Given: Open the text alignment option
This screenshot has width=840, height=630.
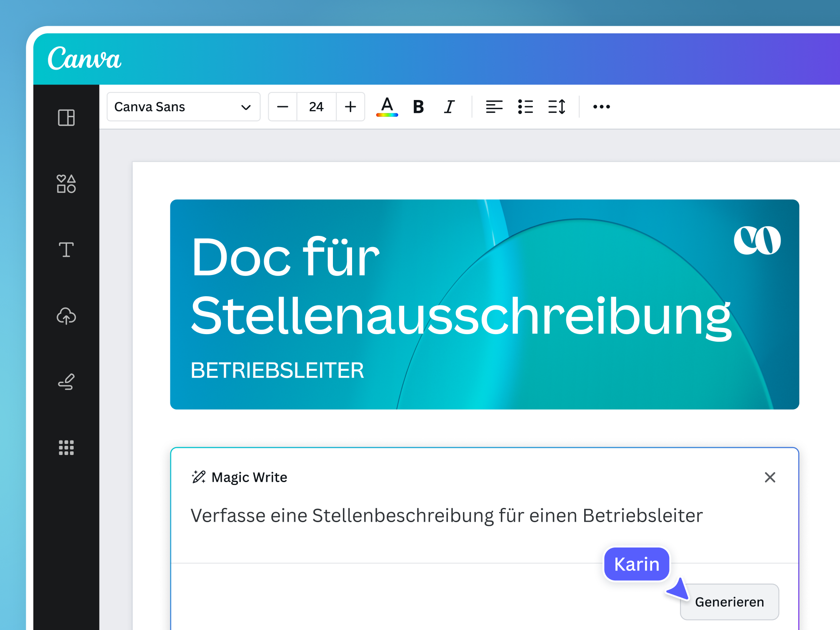Looking at the screenshot, I should click(x=494, y=107).
